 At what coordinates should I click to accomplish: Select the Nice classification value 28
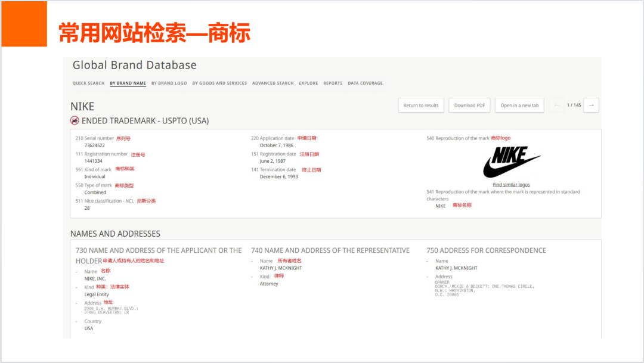87,208
